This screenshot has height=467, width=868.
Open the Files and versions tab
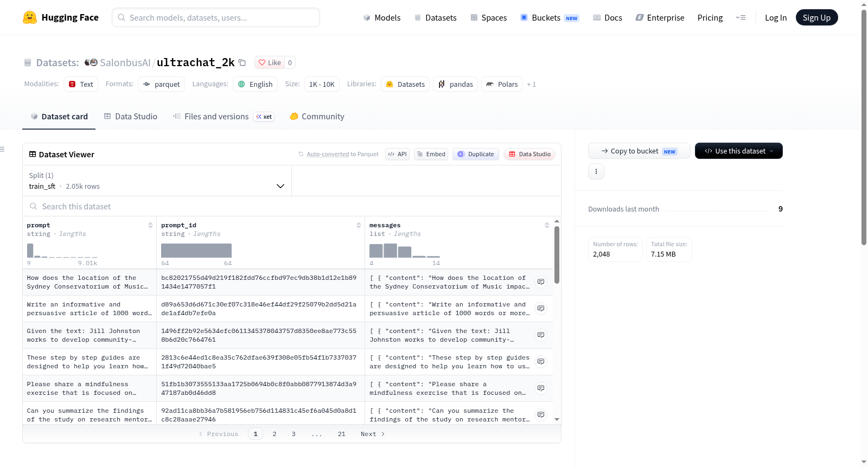click(224, 117)
